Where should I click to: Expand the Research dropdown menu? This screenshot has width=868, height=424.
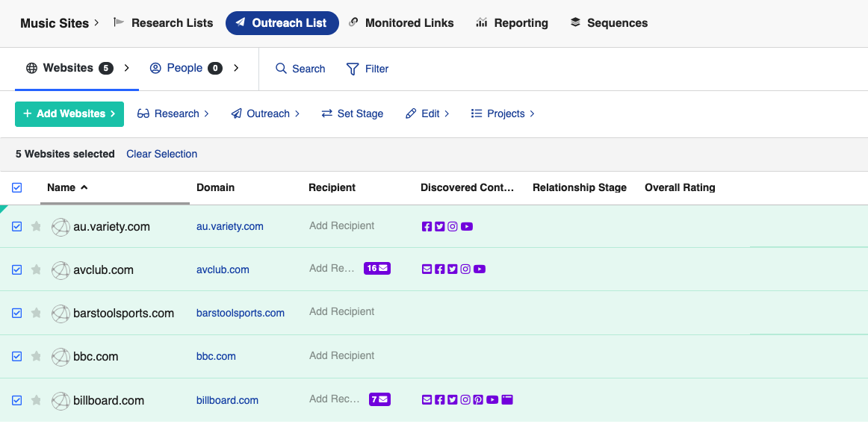click(x=173, y=113)
